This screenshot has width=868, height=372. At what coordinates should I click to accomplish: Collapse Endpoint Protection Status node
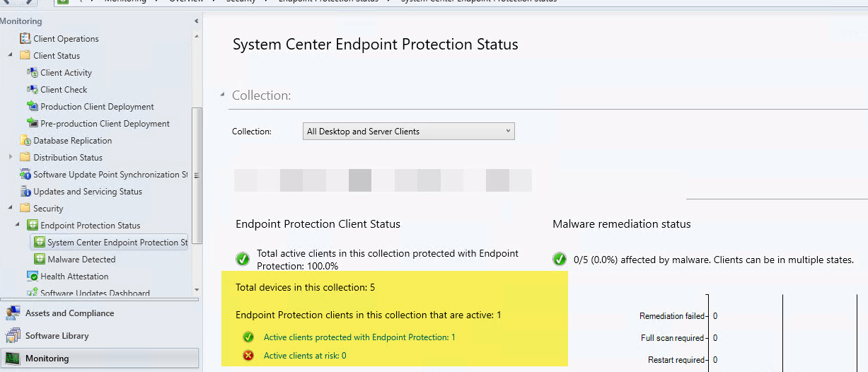(x=18, y=226)
